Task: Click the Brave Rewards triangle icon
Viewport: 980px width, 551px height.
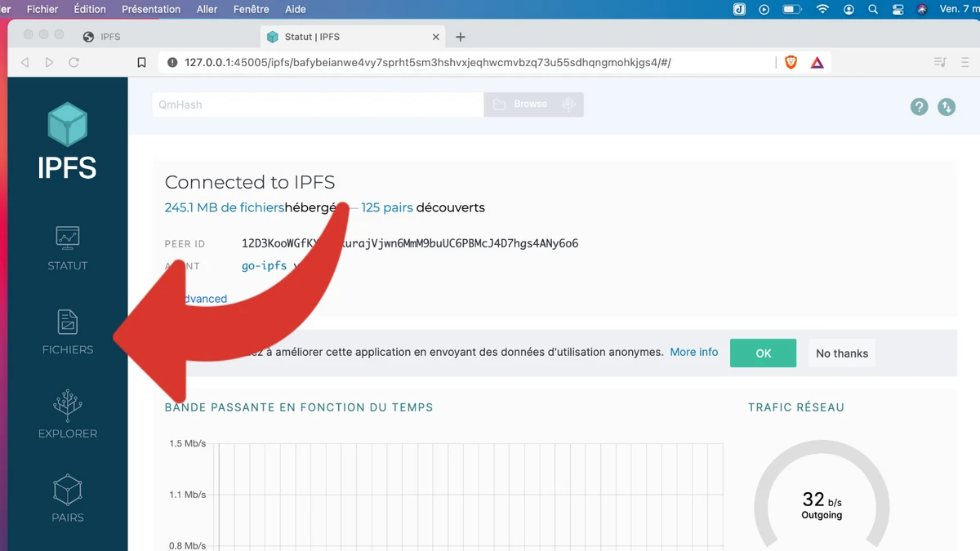Action: click(817, 62)
